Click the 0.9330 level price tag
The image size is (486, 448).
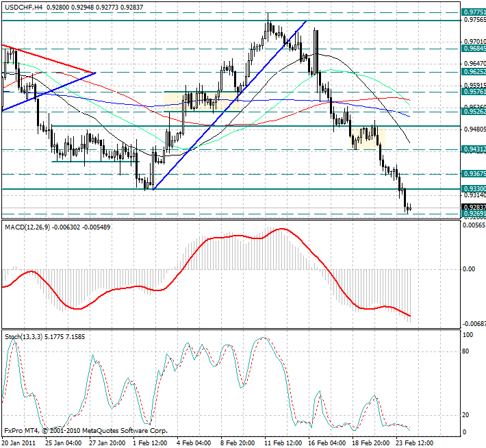point(474,188)
